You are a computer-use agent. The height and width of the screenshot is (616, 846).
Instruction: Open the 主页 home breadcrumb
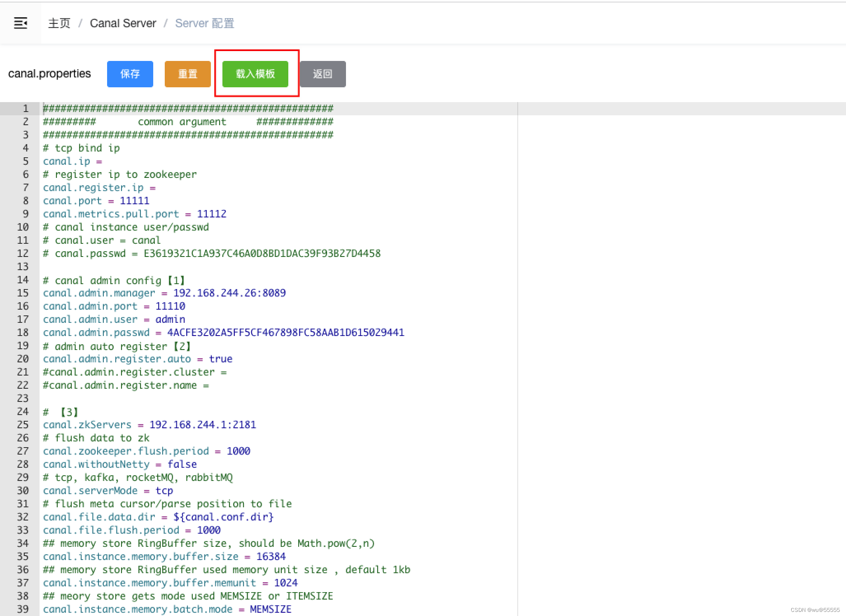point(59,23)
